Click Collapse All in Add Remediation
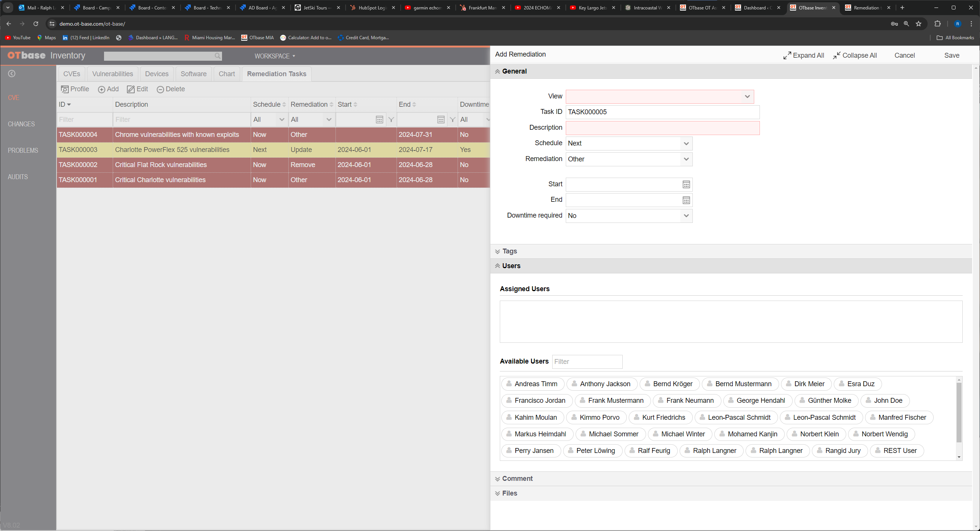Image resolution: width=980 pixels, height=531 pixels. coord(854,55)
